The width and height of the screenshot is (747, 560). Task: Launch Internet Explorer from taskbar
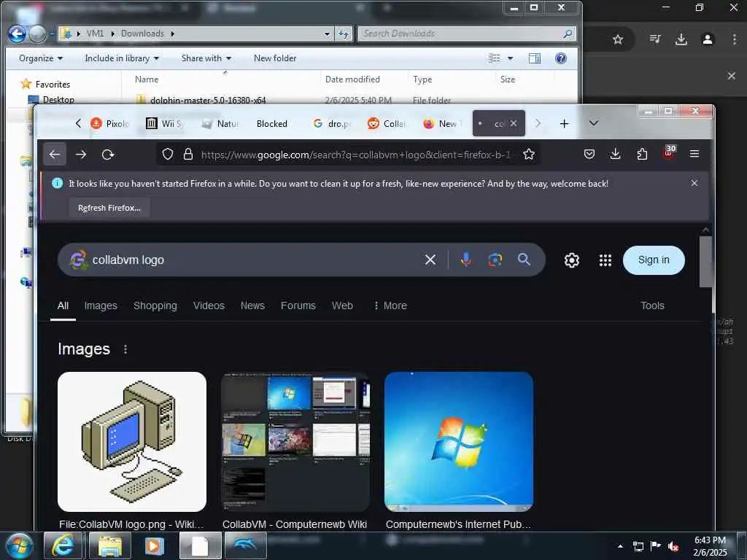coord(63,545)
